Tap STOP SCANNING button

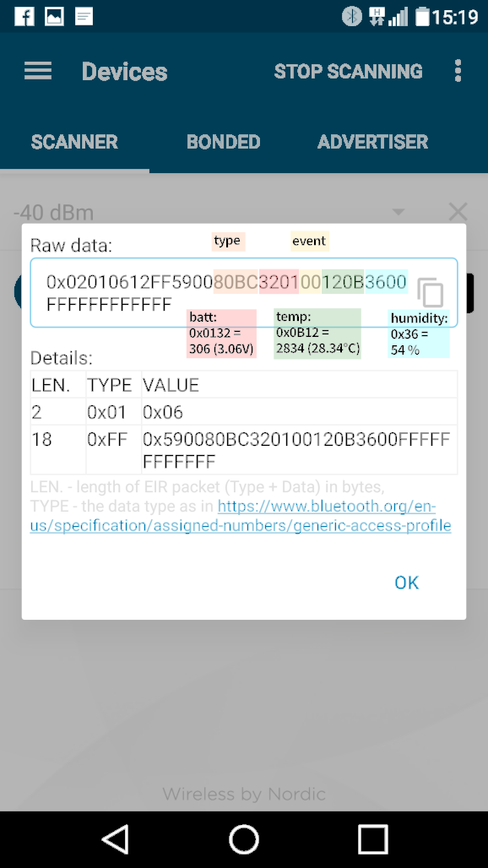tap(348, 72)
